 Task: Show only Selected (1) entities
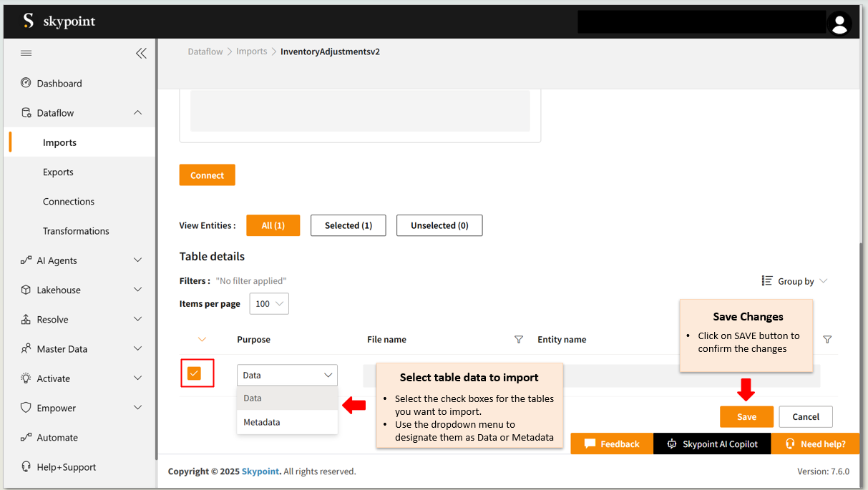tap(348, 225)
